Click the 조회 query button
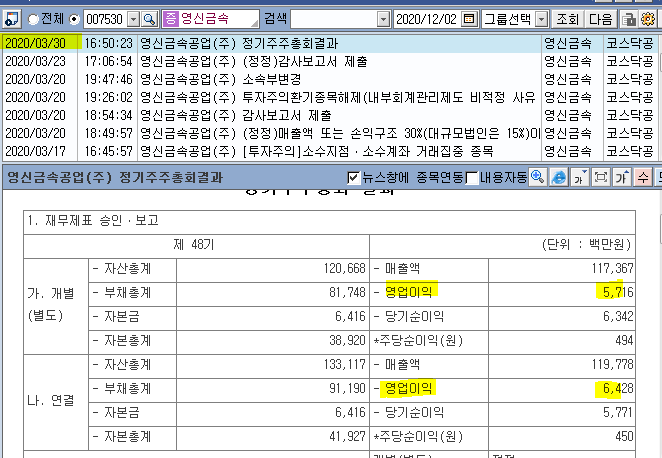Viewport: 662px width, 458px height. coord(567,19)
